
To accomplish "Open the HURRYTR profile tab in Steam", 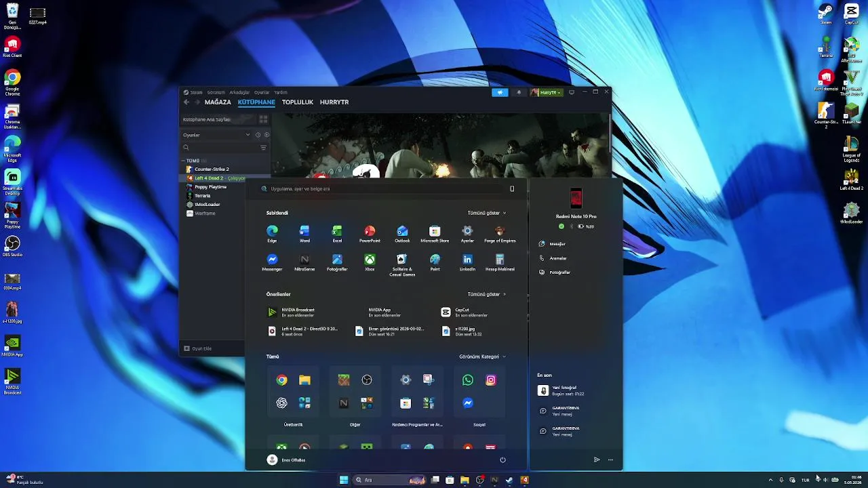I will pos(334,102).
